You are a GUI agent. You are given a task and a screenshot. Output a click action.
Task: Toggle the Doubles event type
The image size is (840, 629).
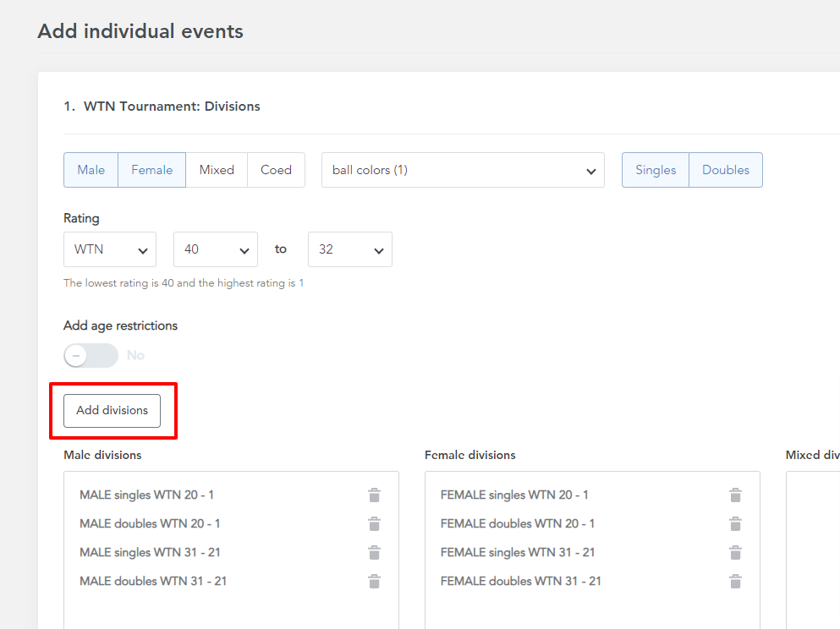coord(726,170)
